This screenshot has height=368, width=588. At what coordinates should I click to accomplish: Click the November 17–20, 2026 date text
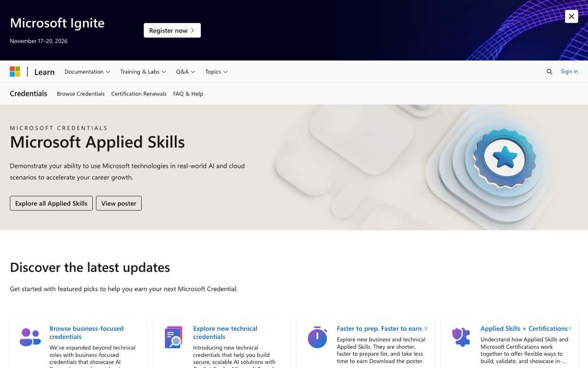tap(39, 41)
